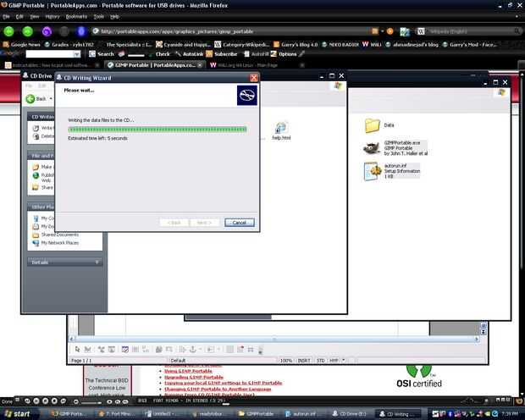Viewport: 525px width, 420px height.
Task: Select the autorun.inf file
Action: [x=392, y=171]
